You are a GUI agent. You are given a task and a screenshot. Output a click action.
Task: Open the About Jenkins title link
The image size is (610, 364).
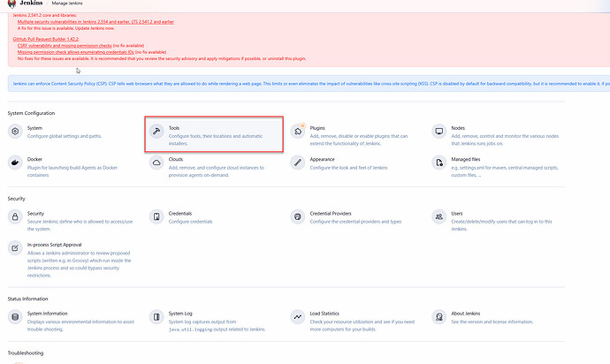[466, 314]
